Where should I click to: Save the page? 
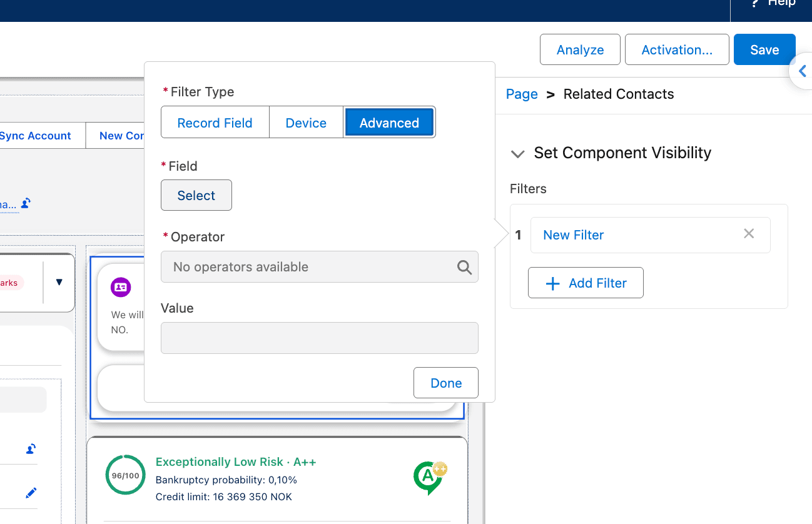(764, 49)
